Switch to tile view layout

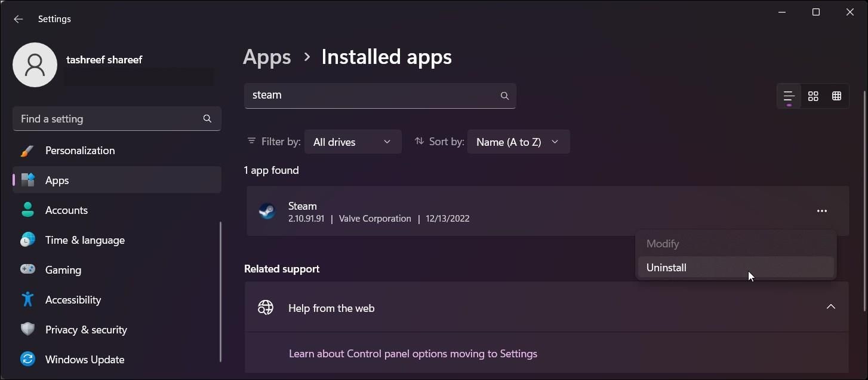pyautogui.click(x=812, y=96)
